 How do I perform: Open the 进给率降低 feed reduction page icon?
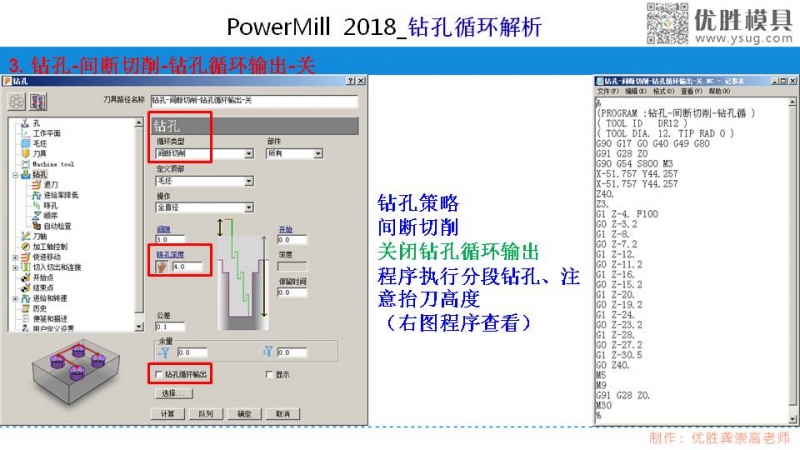[x=36, y=195]
